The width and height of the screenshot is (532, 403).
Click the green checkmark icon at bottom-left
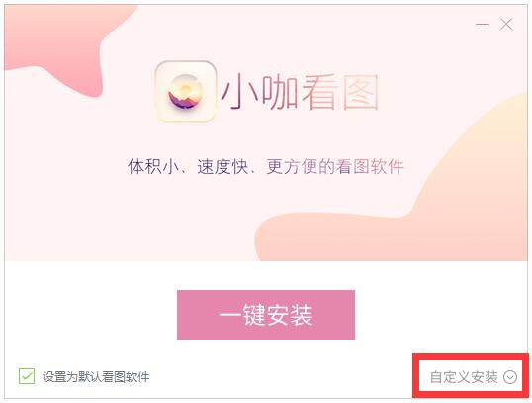point(27,376)
